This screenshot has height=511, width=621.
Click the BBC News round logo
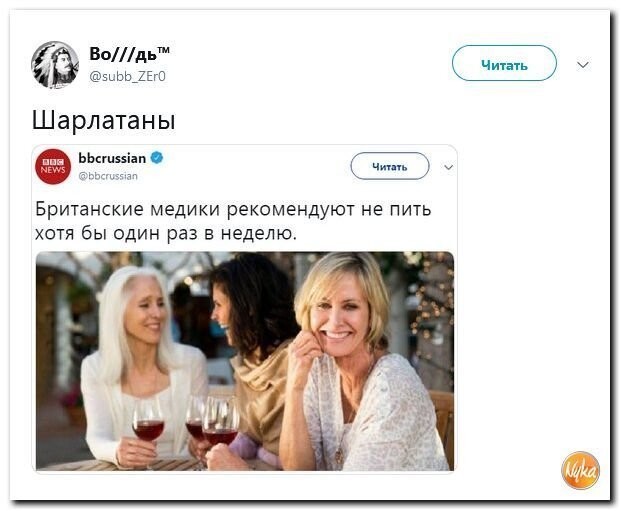pos(53,167)
